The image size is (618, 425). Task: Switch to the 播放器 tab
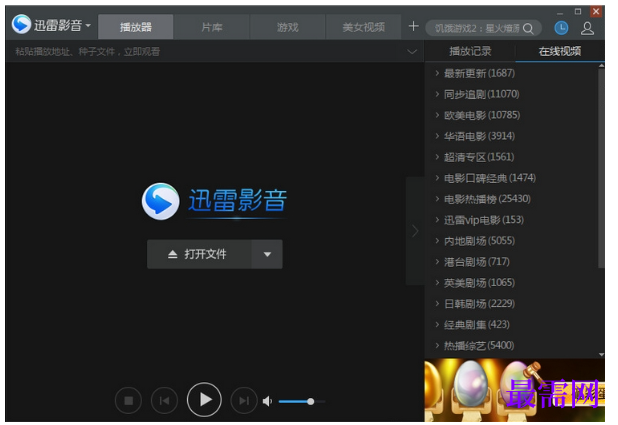tap(136, 27)
